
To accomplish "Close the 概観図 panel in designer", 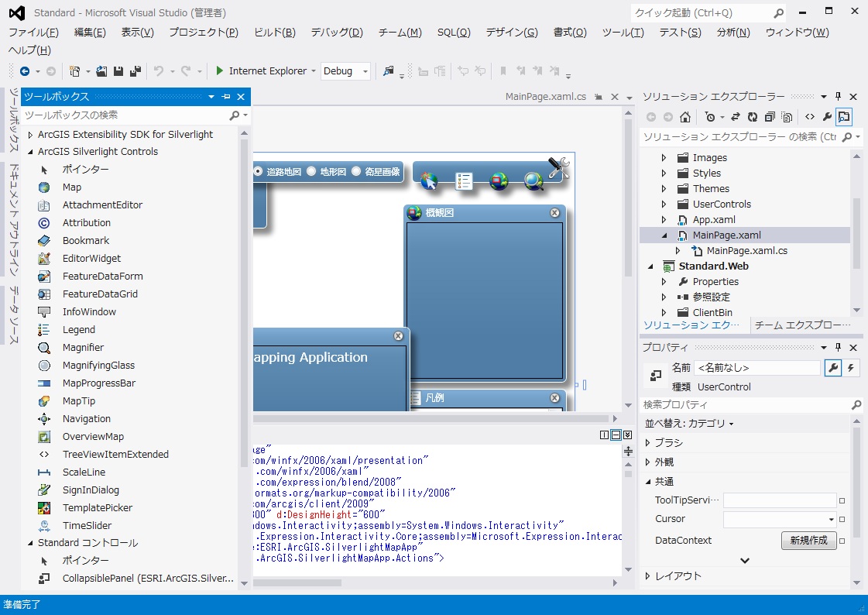I will tap(554, 213).
